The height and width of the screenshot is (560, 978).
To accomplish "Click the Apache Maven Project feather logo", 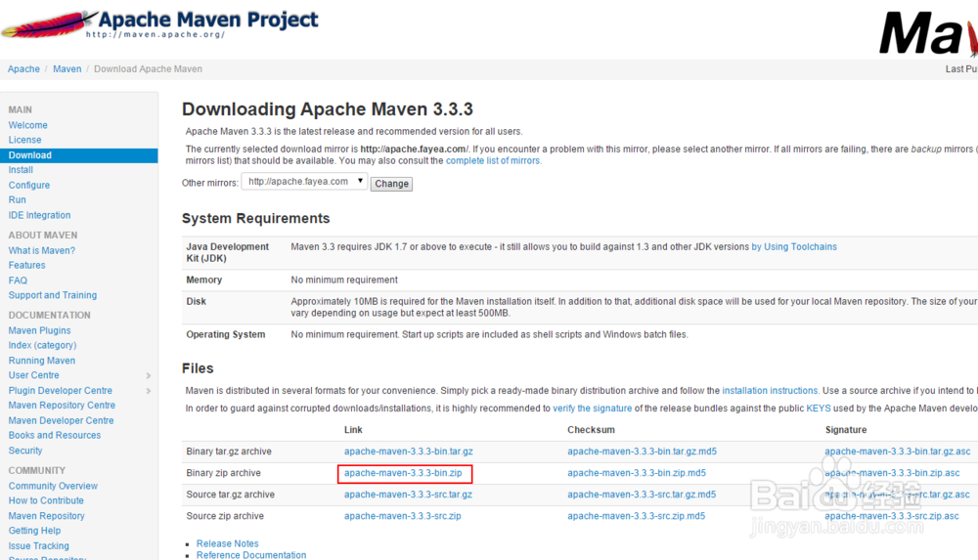I will coord(160,25).
